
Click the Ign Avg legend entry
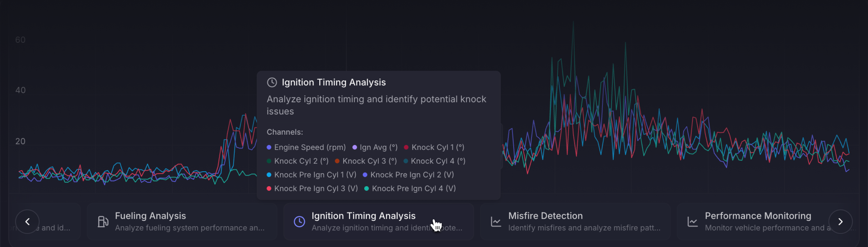375,147
